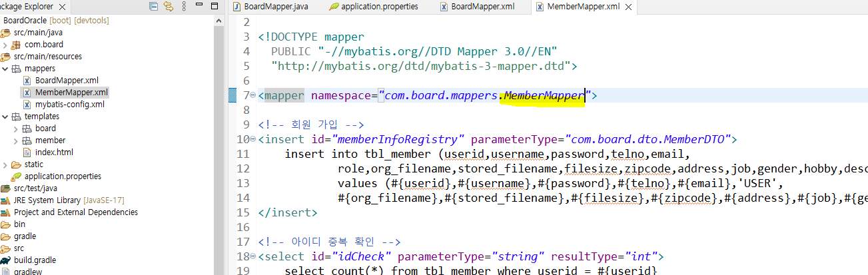
Task: Click the src/main/resources folder icon
Action: [x=5, y=57]
